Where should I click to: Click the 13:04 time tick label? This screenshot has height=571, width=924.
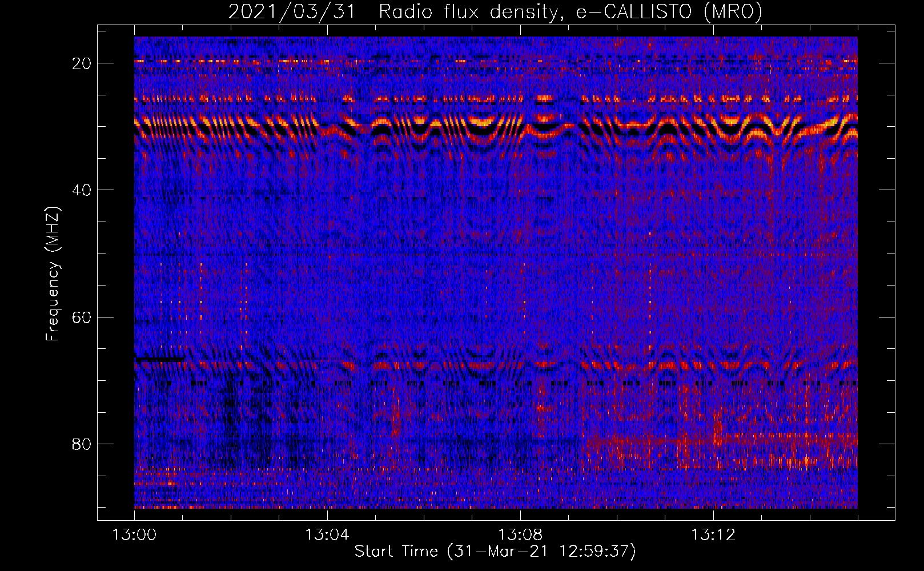(x=327, y=535)
